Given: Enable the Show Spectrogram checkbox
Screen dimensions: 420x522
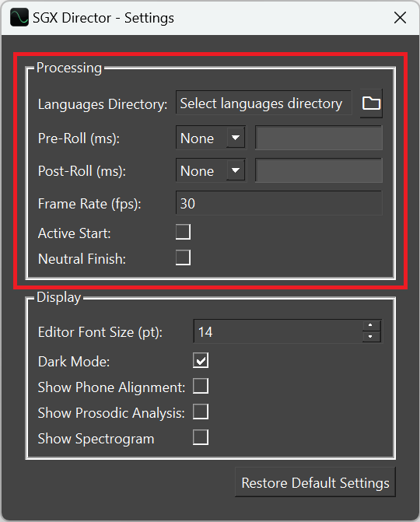Looking at the screenshot, I should click(201, 437).
